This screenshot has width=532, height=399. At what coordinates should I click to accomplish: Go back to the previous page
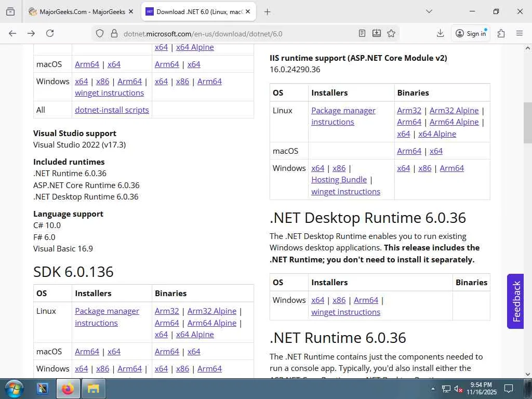(x=12, y=33)
